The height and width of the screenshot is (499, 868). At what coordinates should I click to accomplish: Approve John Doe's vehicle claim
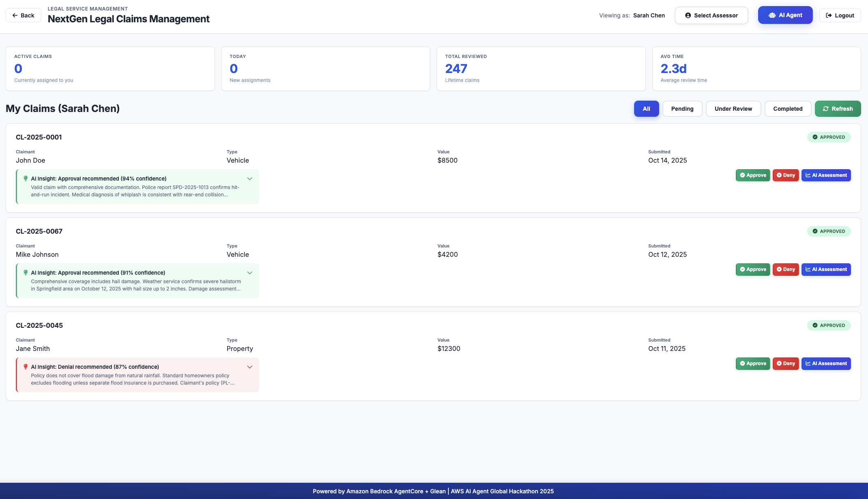pyautogui.click(x=752, y=175)
